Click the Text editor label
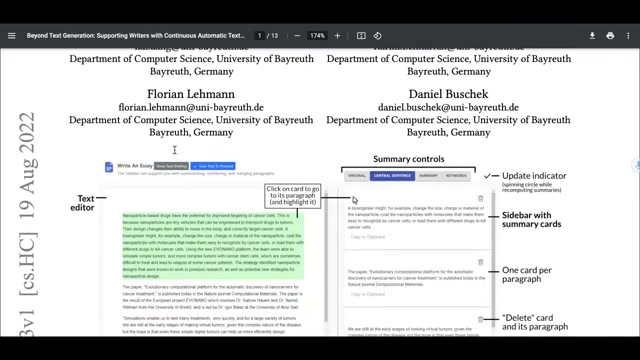The width and height of the screenshot is (640, 360). [82, 203]
